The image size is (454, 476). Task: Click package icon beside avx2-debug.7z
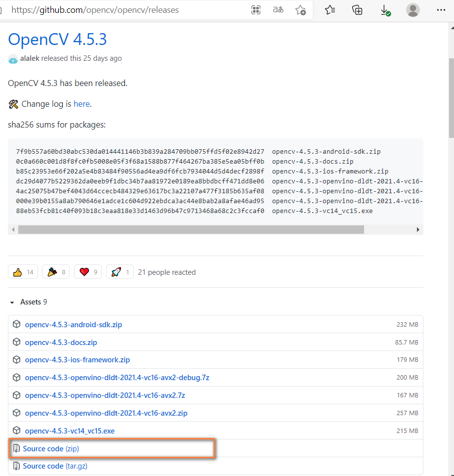[16, 377]
